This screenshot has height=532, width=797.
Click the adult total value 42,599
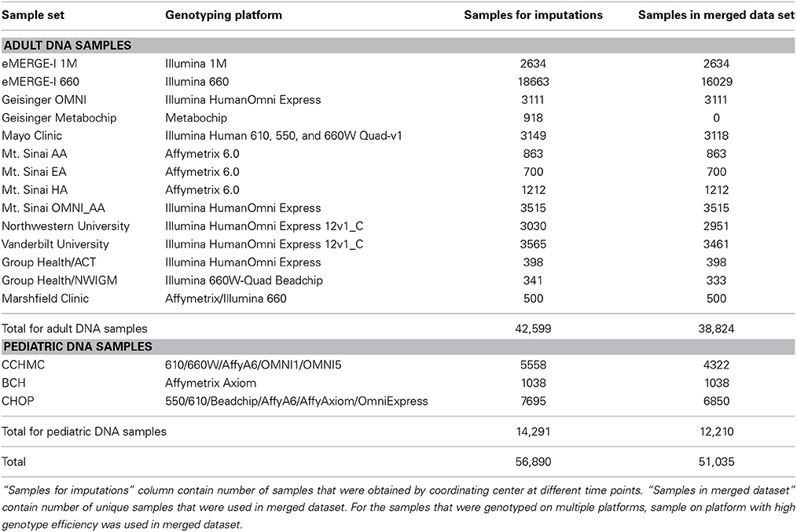pos(533,328)
